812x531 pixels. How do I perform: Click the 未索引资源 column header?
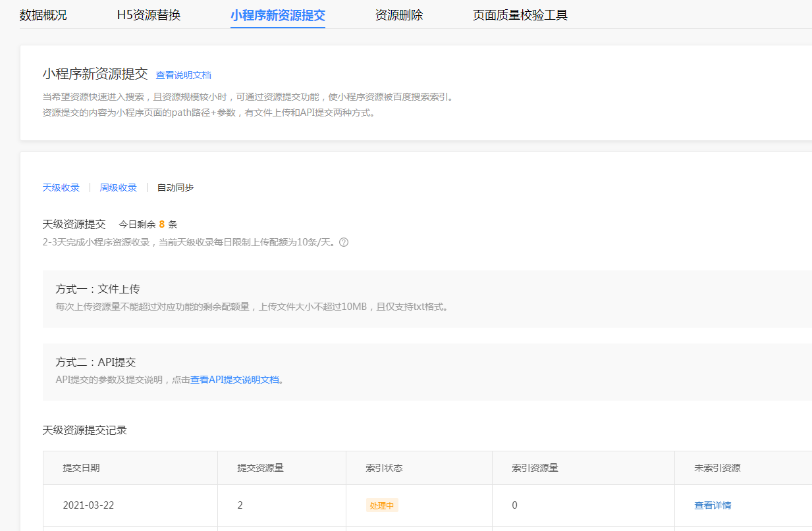click(x=718, y=468)
